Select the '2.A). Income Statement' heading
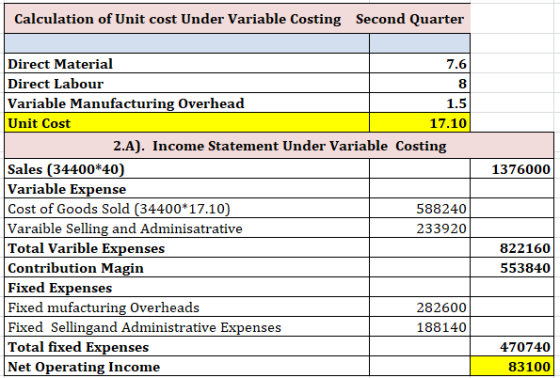Screen dimensions: 560x378 [279, 146]
